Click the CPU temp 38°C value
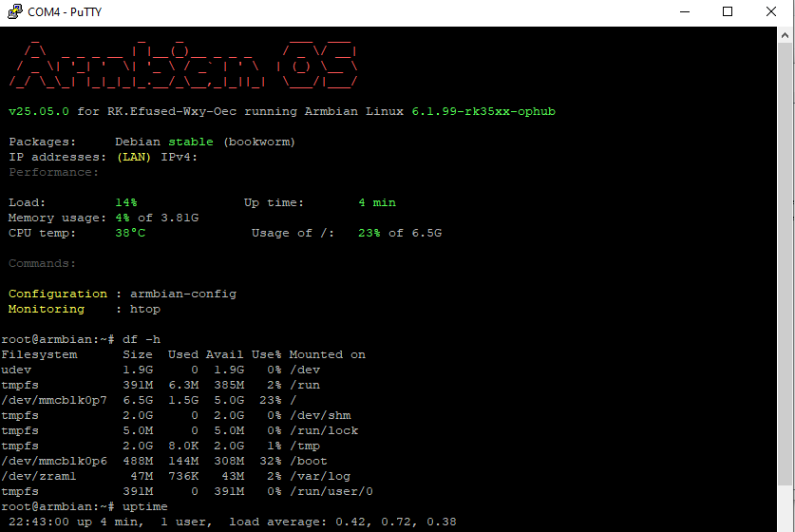The image size is (795, 532). point(130,233)
